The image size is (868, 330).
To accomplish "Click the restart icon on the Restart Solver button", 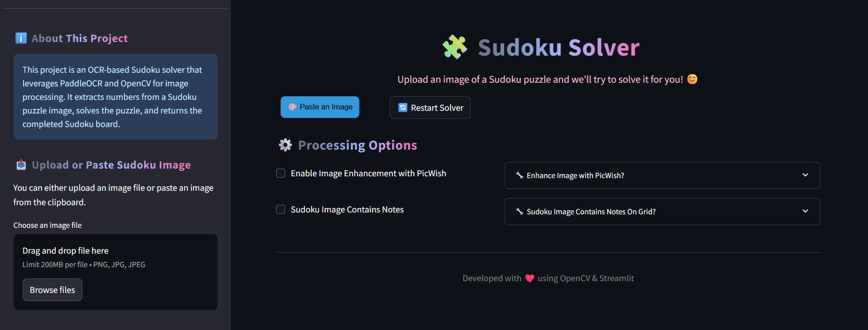I will click(x=403, y=108).
